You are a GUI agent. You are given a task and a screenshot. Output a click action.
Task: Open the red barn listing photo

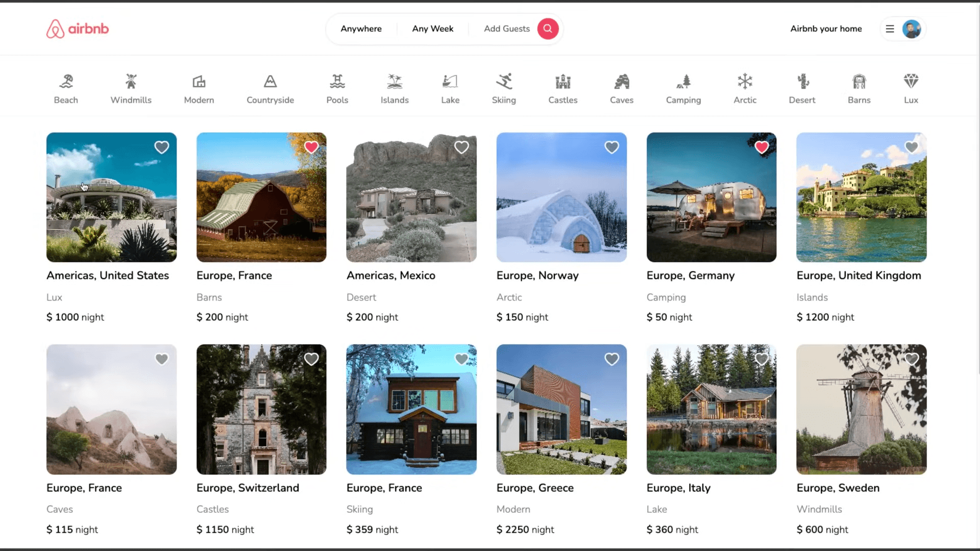(261, 197)
